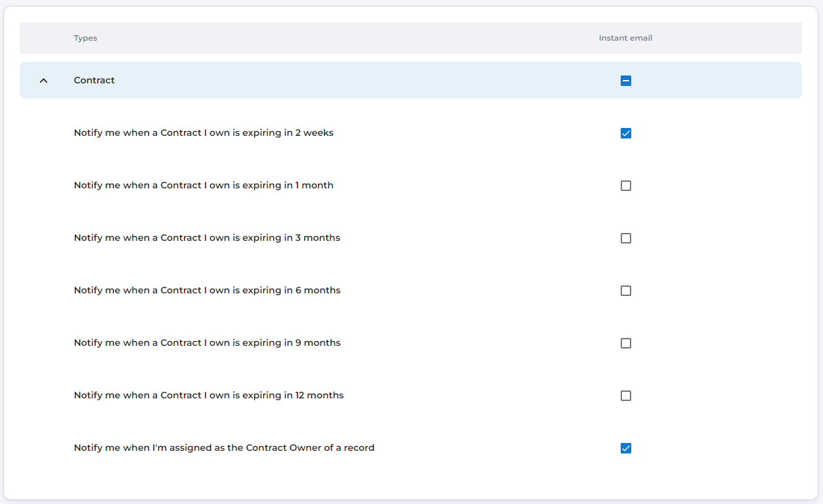Click the expiring in 1 month label

(204, 185)
